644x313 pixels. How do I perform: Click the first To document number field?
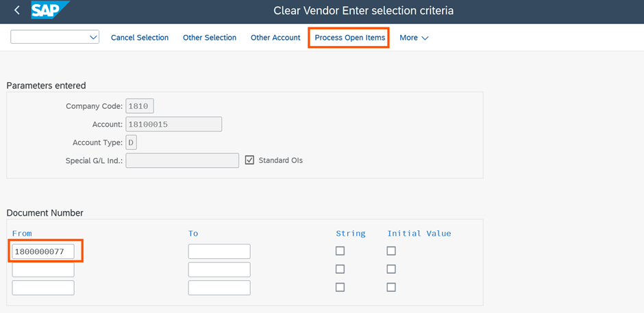(x=219, y=251)
